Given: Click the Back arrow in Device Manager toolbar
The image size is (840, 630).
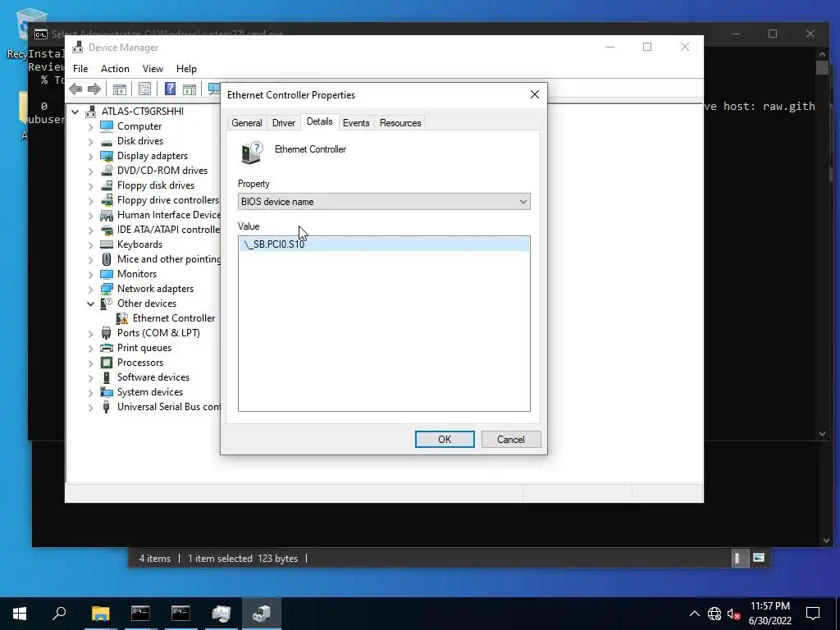Looking at the screenshot, I should [x=75, y=89].
